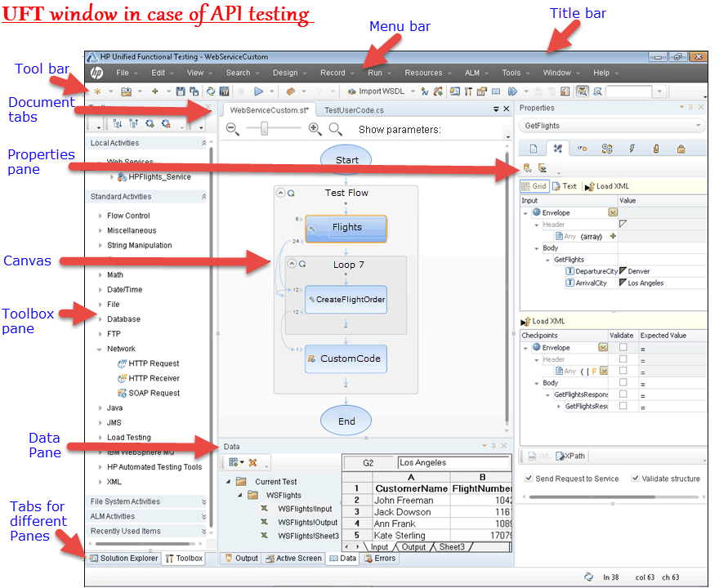Image resolution: width=719 pixels, height=588 pixels.
Task: Select HTTP Request activity in Toolbox
Action: click(149, 363)
